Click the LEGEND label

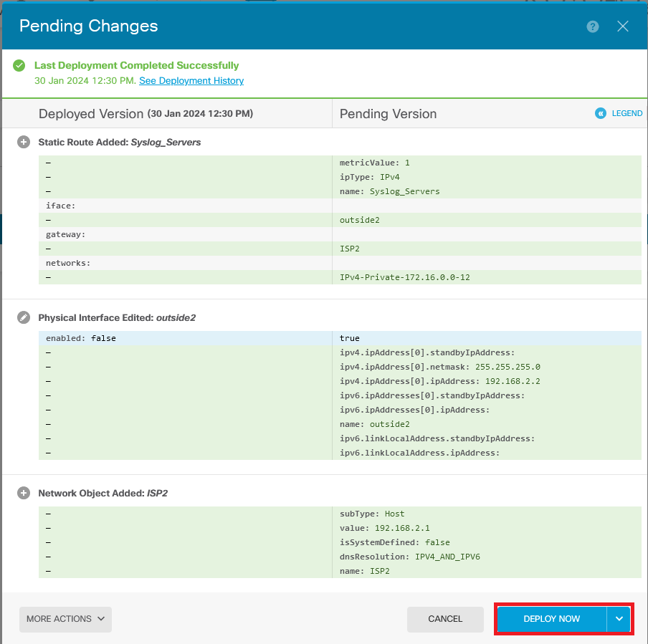click(627, 113)
